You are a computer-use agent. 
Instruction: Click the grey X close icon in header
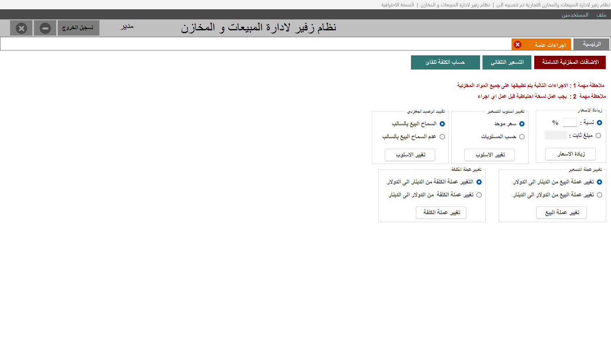[x=21, y=28]
